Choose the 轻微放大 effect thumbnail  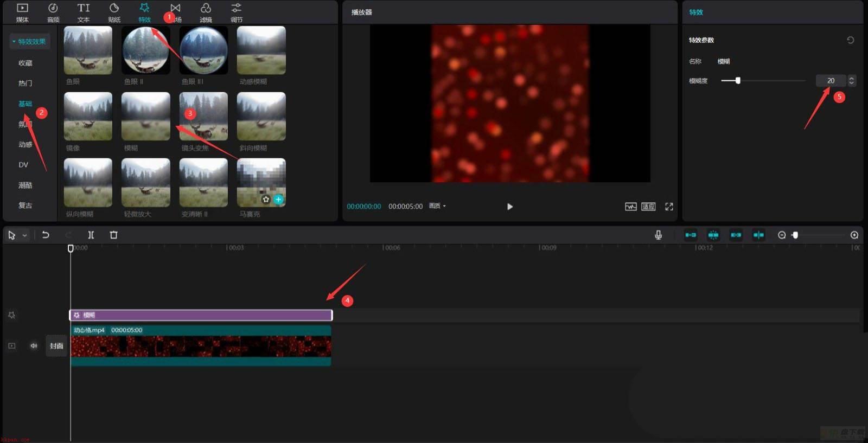coord(145,183)
